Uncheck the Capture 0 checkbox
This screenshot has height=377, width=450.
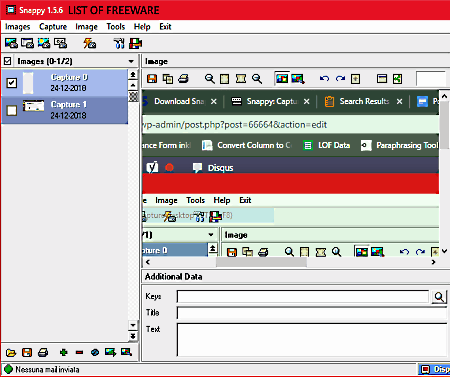12,83
